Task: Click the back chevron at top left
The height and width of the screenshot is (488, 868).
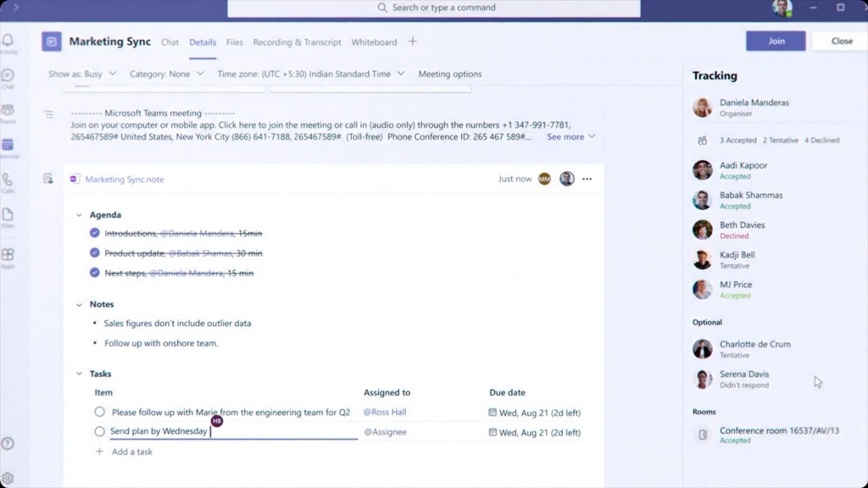Action: (16, 7)
